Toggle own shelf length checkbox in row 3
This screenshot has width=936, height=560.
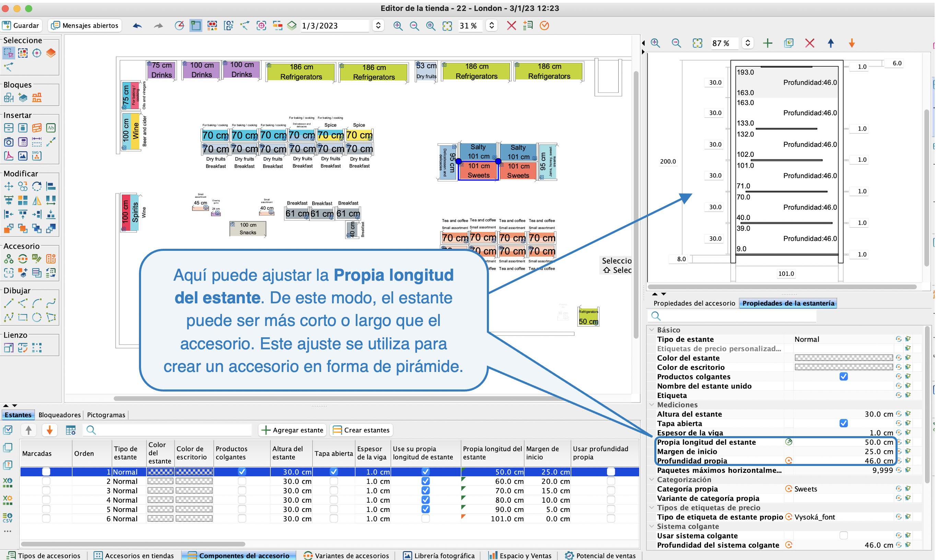(x=425, y=491)
